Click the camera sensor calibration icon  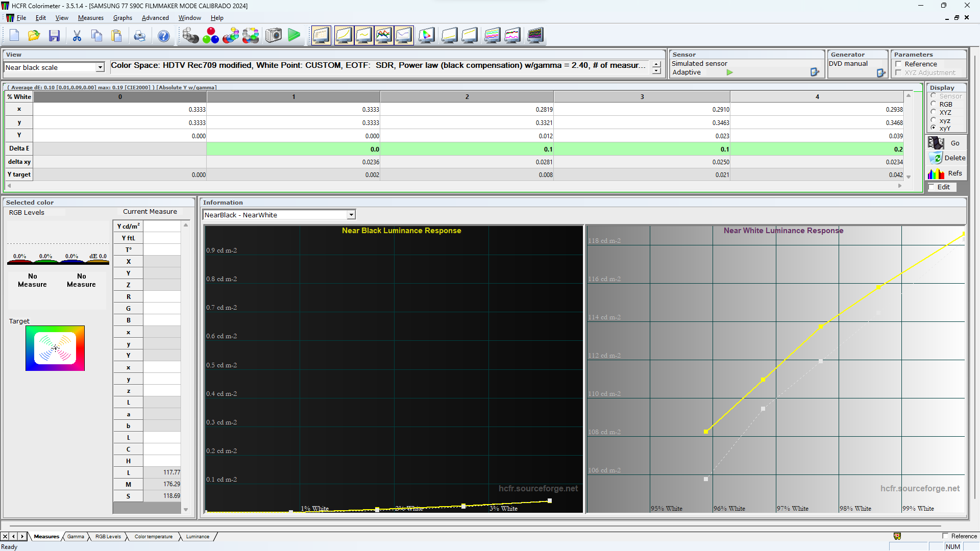click(x=274, y=36)
